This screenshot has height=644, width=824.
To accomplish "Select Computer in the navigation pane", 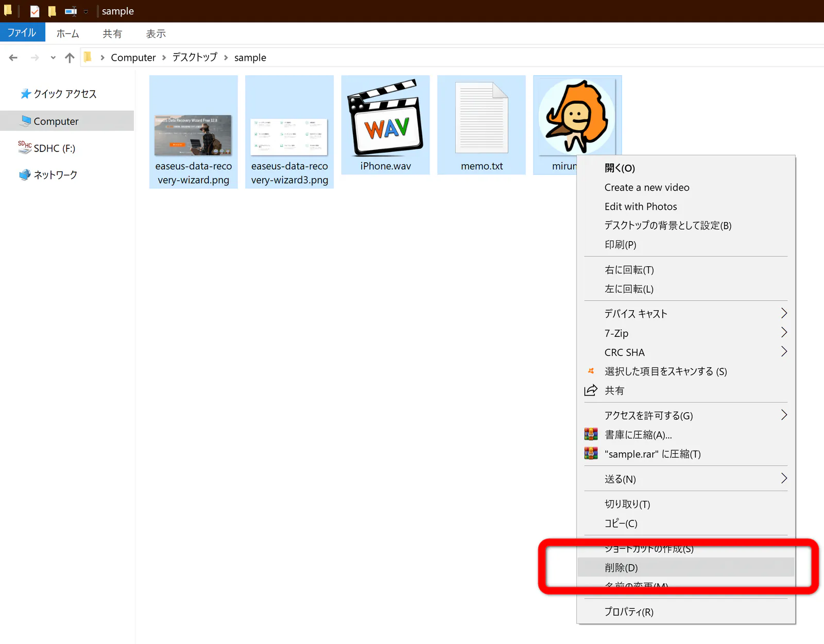I will pyautogui.click(x=67, y=121).
